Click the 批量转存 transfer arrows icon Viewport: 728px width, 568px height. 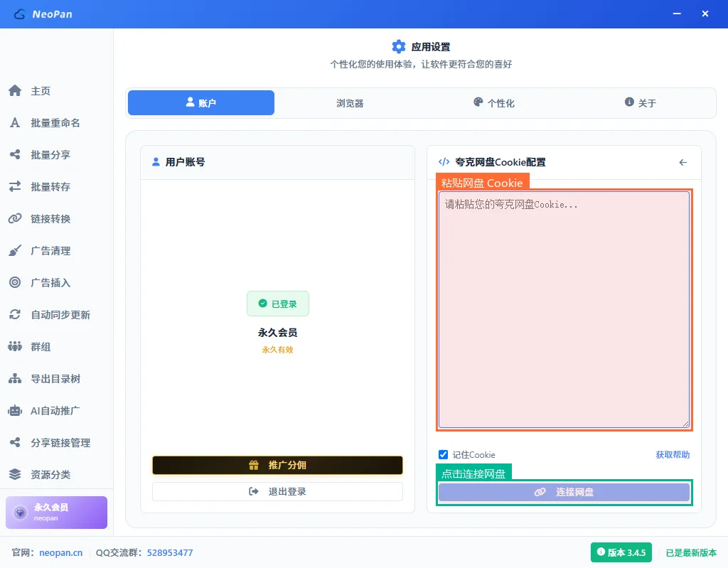15,187
